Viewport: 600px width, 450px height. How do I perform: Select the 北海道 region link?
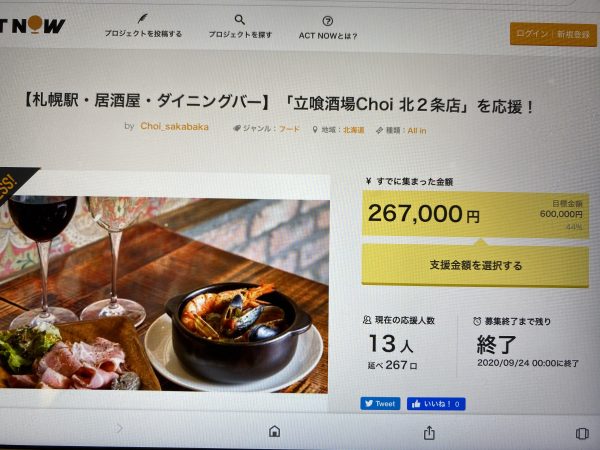point(353,130)
